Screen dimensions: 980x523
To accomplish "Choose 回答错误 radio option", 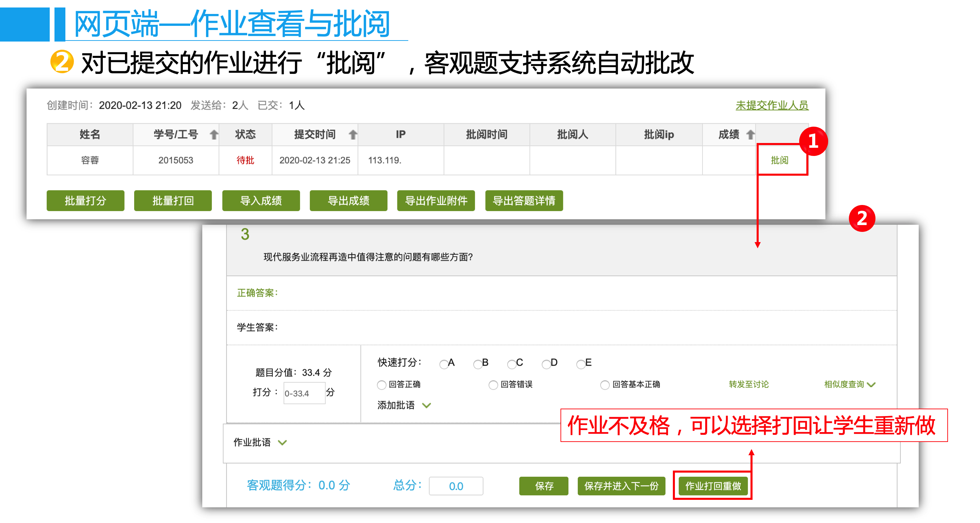I will pyautogui.click(x=493, y=385).
